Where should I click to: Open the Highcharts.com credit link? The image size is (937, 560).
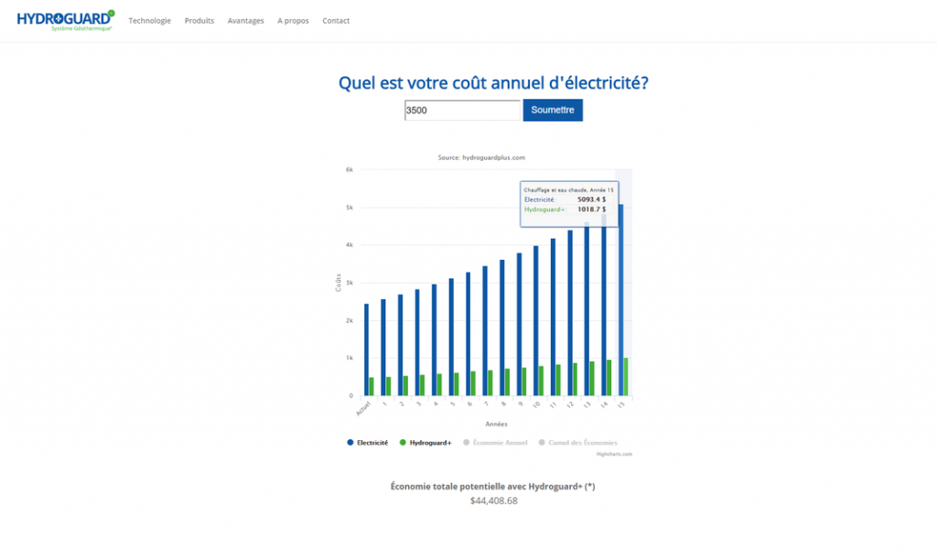[613, 454]
